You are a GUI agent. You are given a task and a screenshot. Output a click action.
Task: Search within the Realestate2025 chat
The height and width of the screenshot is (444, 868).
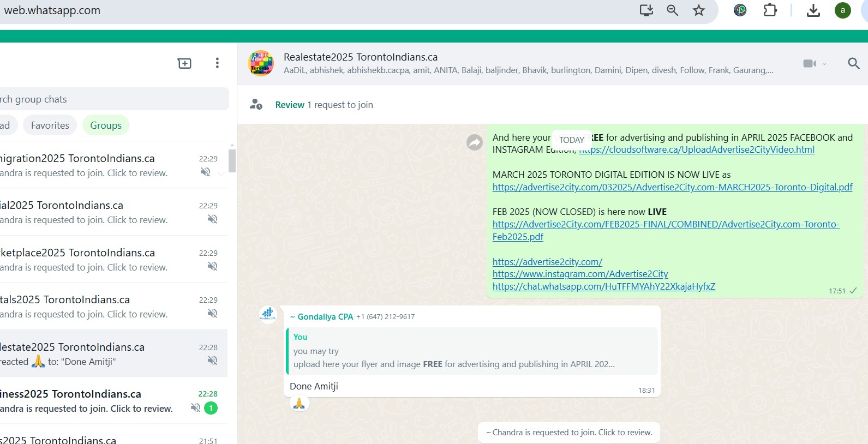pos(853,64)
